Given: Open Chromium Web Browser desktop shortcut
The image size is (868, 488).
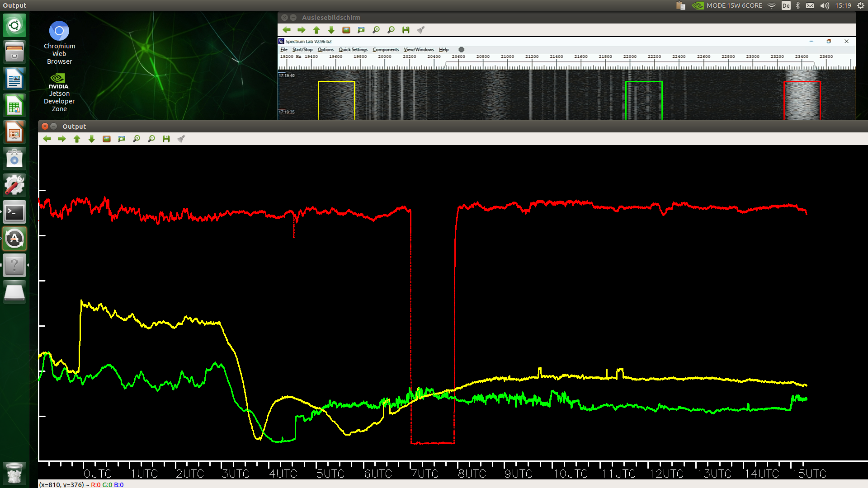Looking at the screenshot, I should pos(59,43).
